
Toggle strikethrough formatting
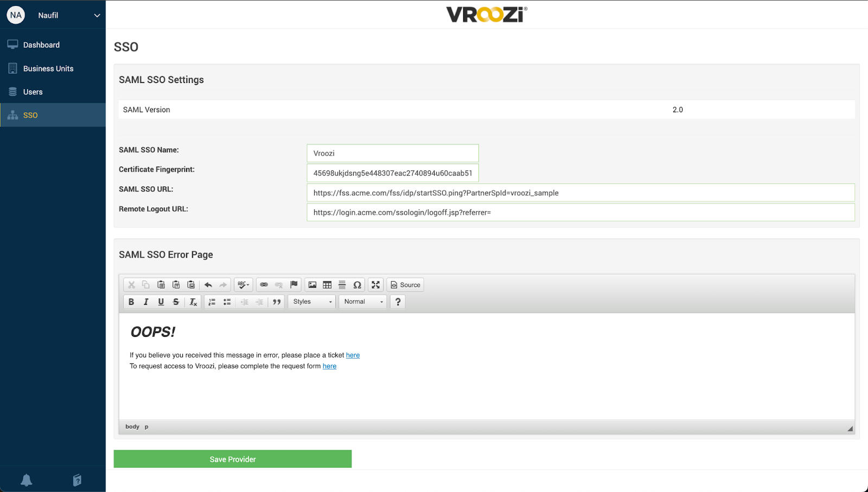click(176, 302)
